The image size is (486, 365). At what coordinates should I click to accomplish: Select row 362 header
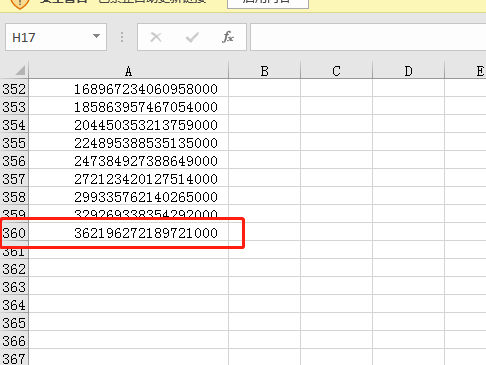(x=14, y=269)
